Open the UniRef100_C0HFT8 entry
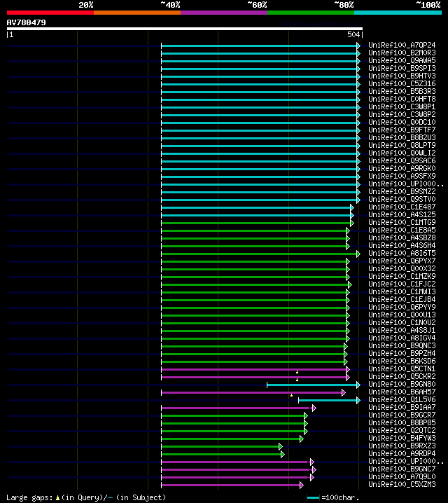 click(402, 99)
